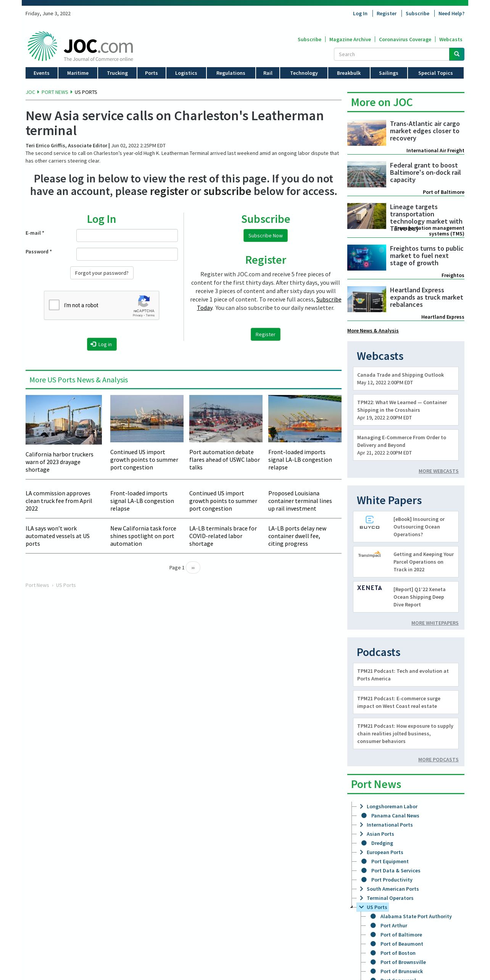Open Coronavirus Coverage link
490x980 pixels.
click(405, 39)
